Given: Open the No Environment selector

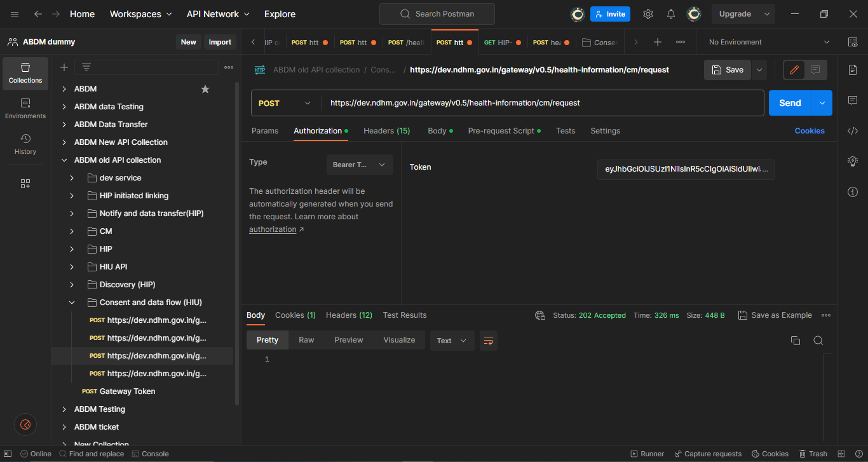Looking at the screenshot, I should [769, 42].
